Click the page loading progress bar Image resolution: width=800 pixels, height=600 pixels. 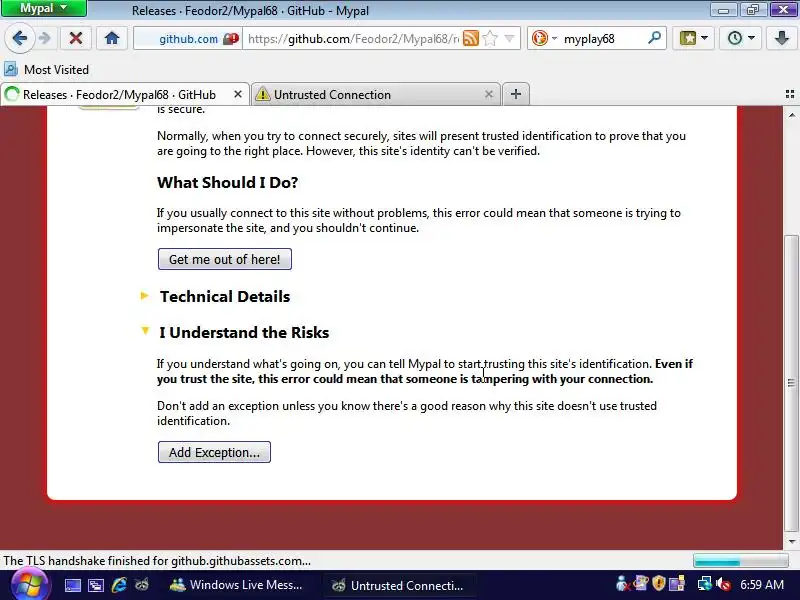pyautogui.click(x=740, y=561)
